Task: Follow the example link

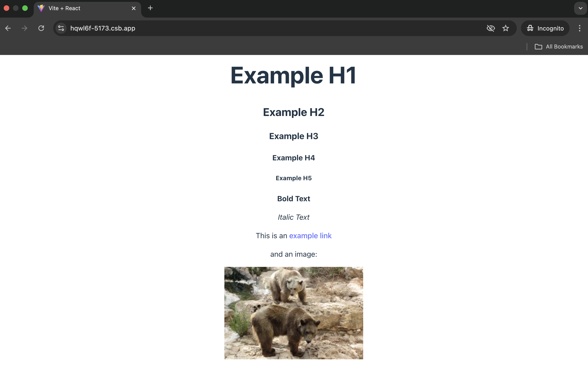Action: 310,235
